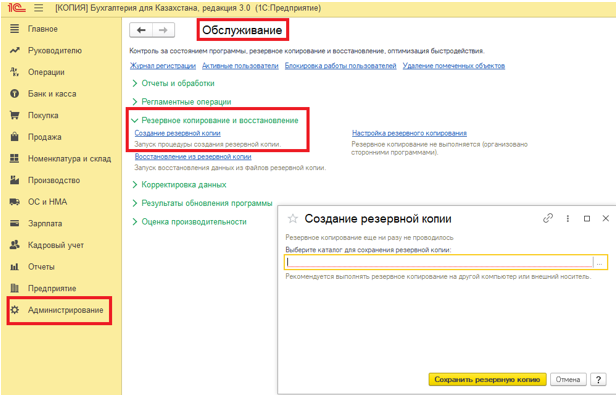The width and height of the screenshot is (616, 396).
Task: Click the Руководителю chart icon
Action: click(x=15, y=50)
